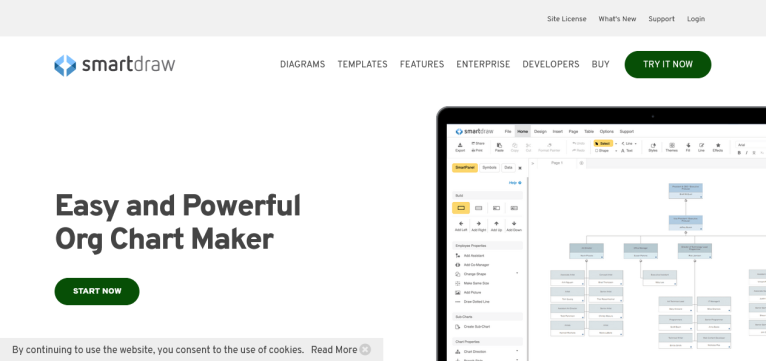Toggle Italic text formatting
Screen dimensions: 766x361
(746, 153)
